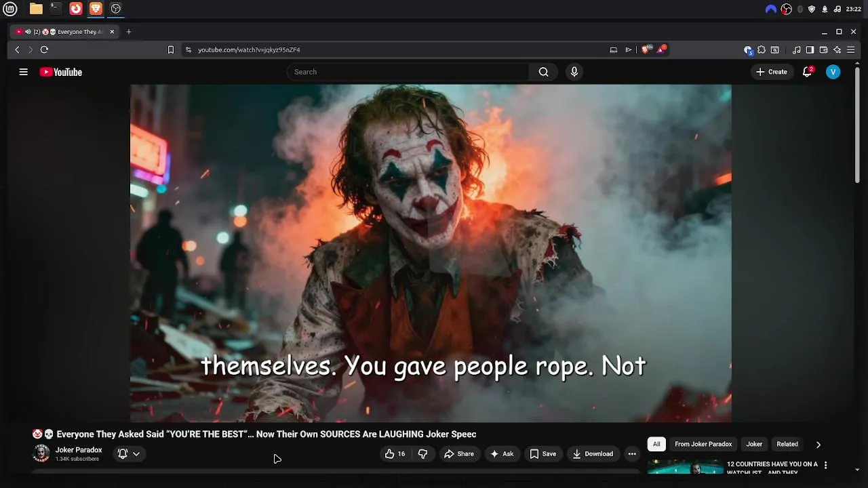Click the Joker video player area
The width and height of the screenshot is (868, 488).
tap(431, 253)
